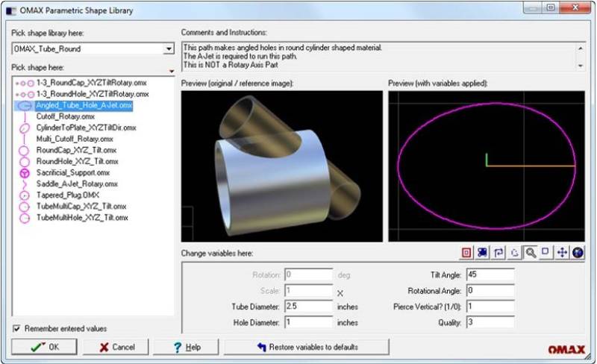The image size is (597, 364).
Task: Click the blue filled render icon
Action: click(x=482, y=252)
